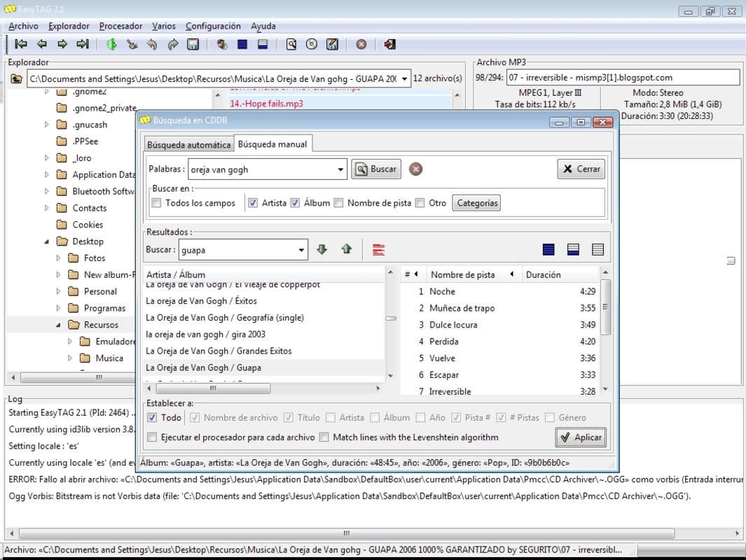Open the browser path dropdown arrow
Screen dimensions: 746x560
404,79
